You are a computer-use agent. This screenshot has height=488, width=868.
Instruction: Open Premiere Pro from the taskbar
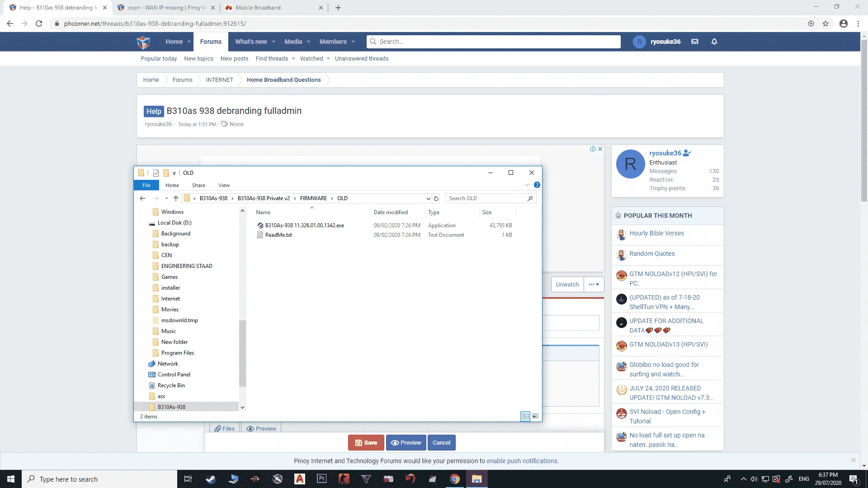pyautogui.click(x=322, y=479)
